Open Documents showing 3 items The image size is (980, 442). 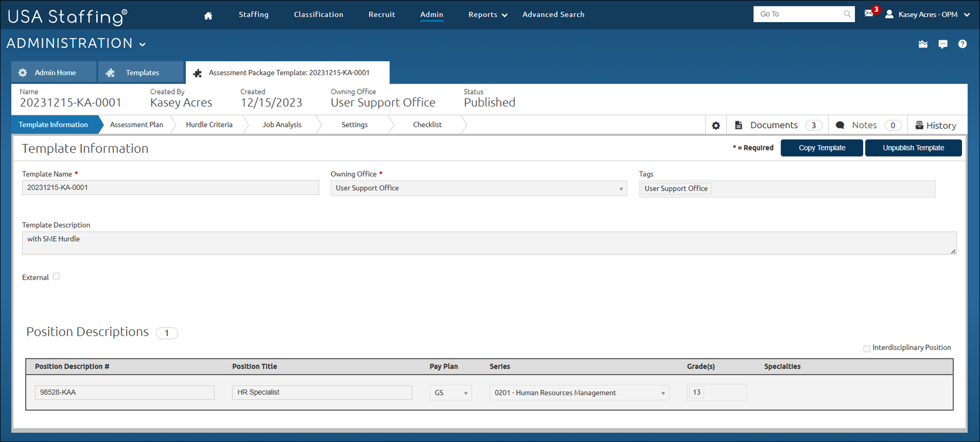tap(774, 125)
